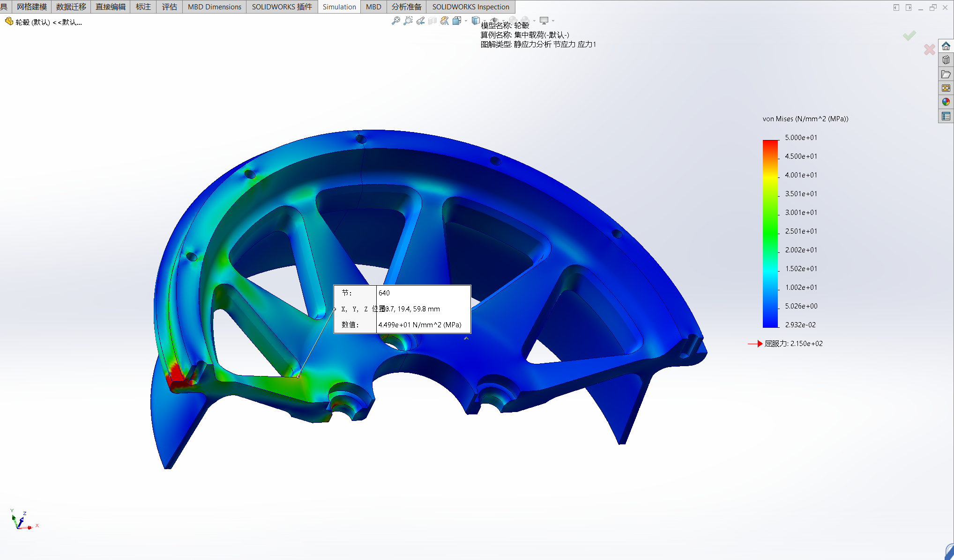Open the Design Library pane
Viewport: 954px width, 560px height.
coord(946,60)
